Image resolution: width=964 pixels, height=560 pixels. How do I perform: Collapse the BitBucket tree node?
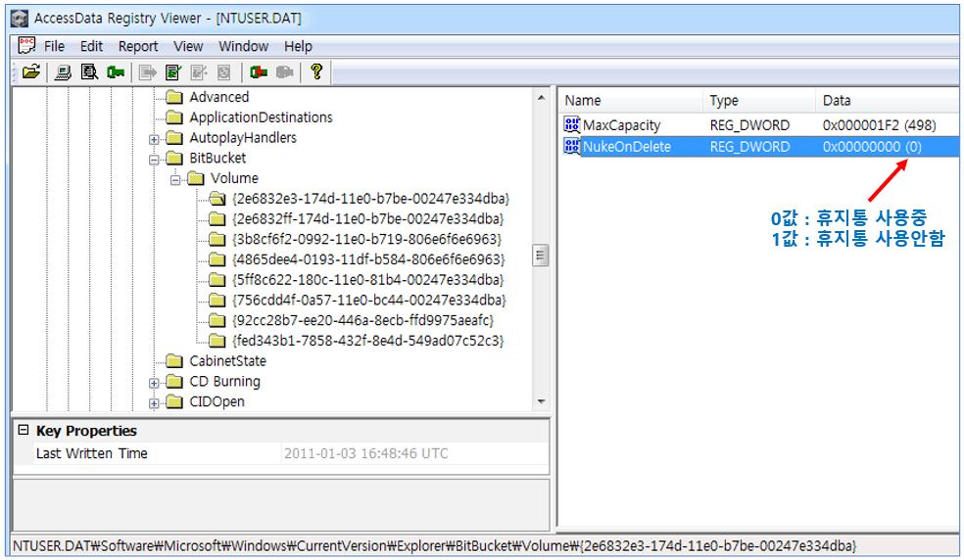point(154,160)
